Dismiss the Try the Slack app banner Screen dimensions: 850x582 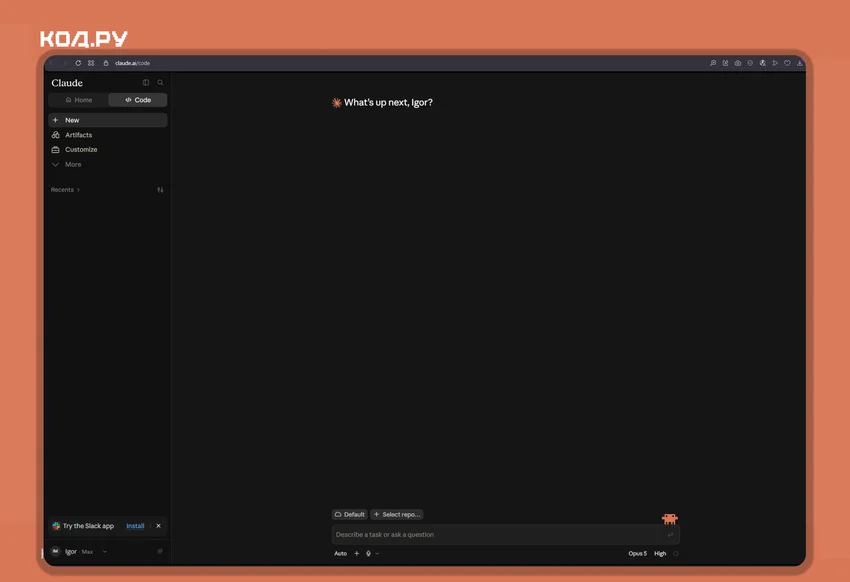pos(158,526)
